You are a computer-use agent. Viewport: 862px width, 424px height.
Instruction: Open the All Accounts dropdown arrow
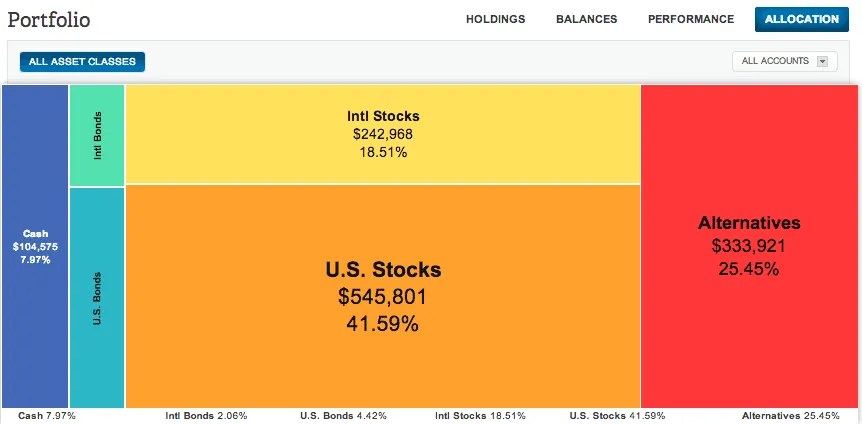pyautogui.click(x=822, y=61)
